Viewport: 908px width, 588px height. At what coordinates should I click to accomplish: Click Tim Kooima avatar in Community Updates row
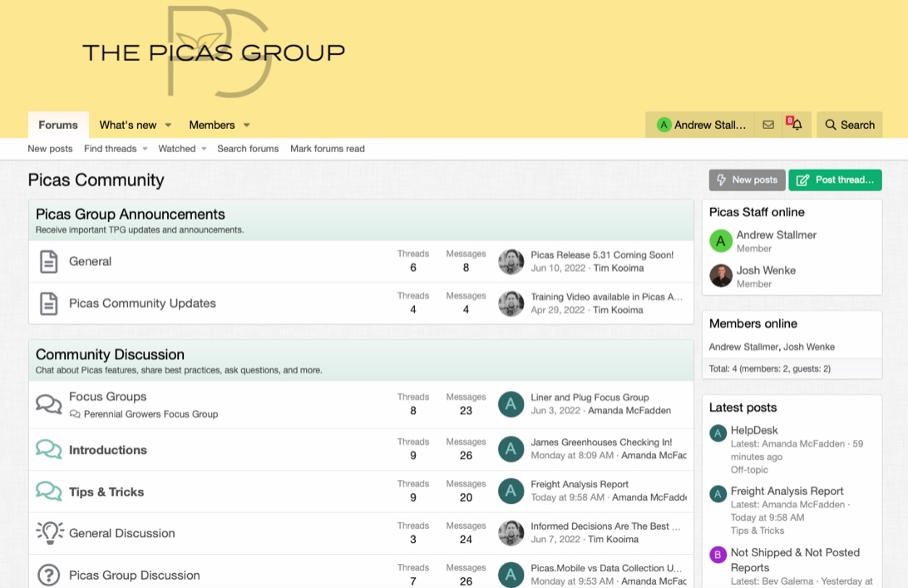511,304
